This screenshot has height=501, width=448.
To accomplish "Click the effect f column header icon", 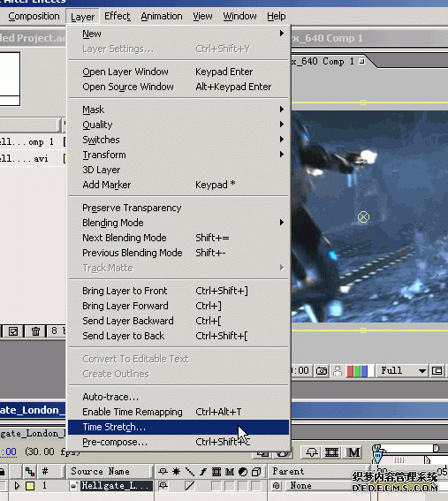I will click(203, 471).
